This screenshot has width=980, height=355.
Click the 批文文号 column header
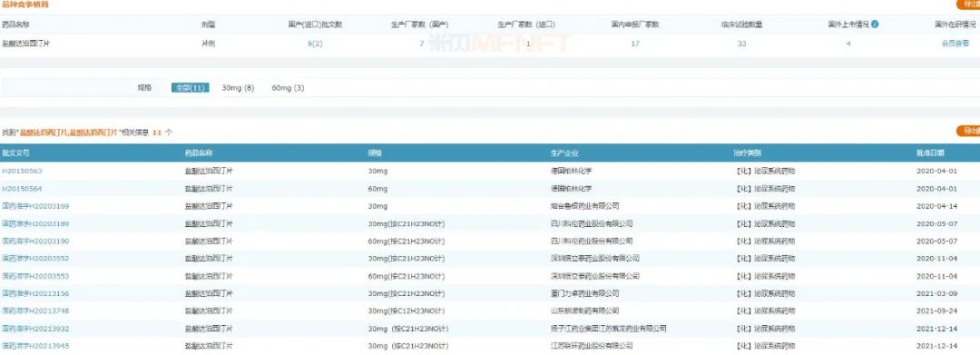click(15, 153)
